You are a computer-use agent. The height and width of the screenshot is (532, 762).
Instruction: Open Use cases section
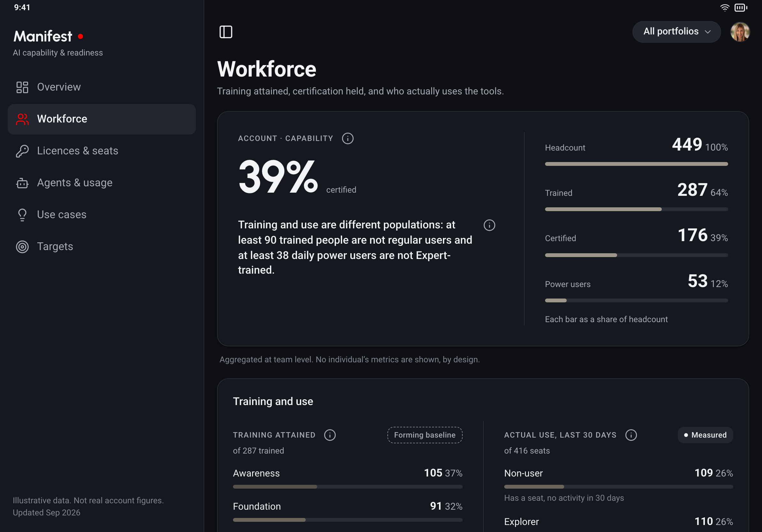pyautogui.click(x=101, y=215)
